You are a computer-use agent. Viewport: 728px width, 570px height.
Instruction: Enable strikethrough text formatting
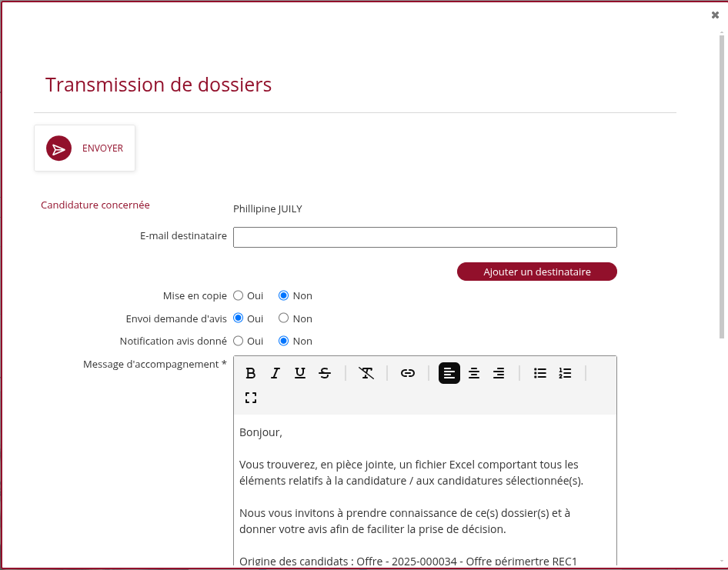pos(325,373)
